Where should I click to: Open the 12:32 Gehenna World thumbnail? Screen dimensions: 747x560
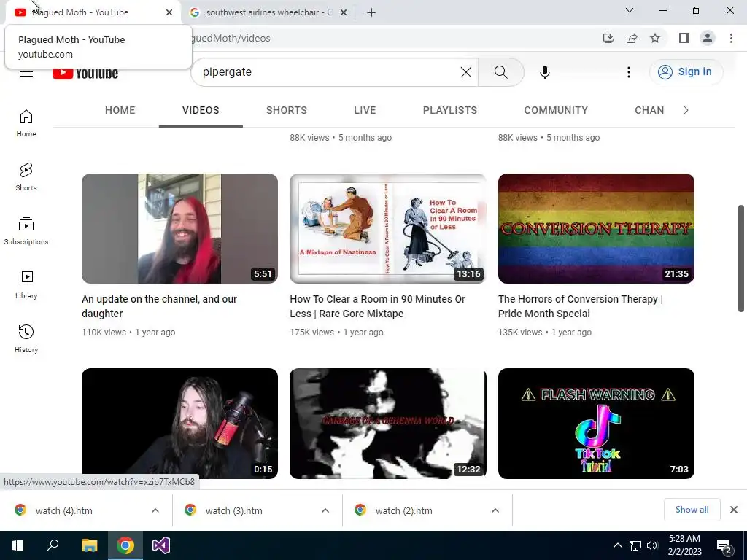pos(388,424)
